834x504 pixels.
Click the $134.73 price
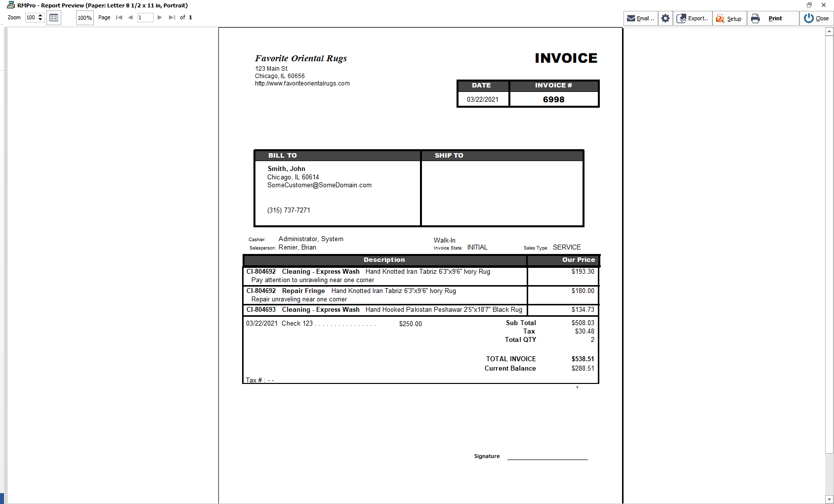click(x=583, y=309)
